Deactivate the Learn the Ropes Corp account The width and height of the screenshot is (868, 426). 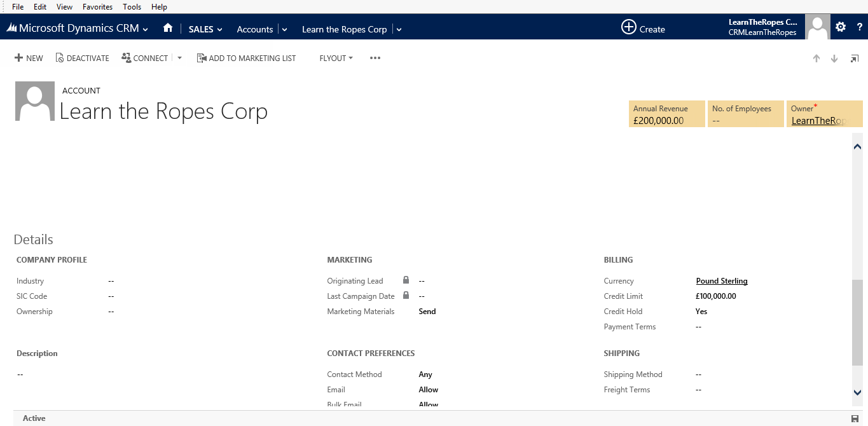tap(82, 58)
